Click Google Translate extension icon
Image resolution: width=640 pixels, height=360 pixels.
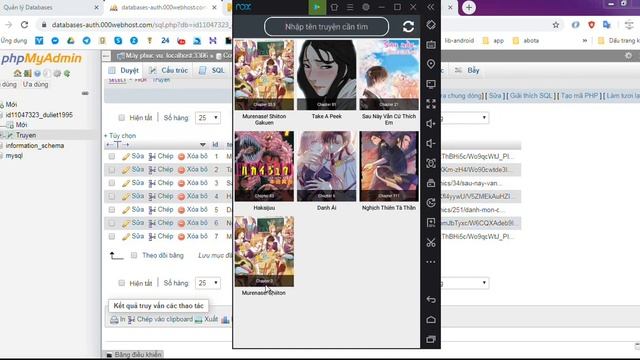click(x=607, y=25)
